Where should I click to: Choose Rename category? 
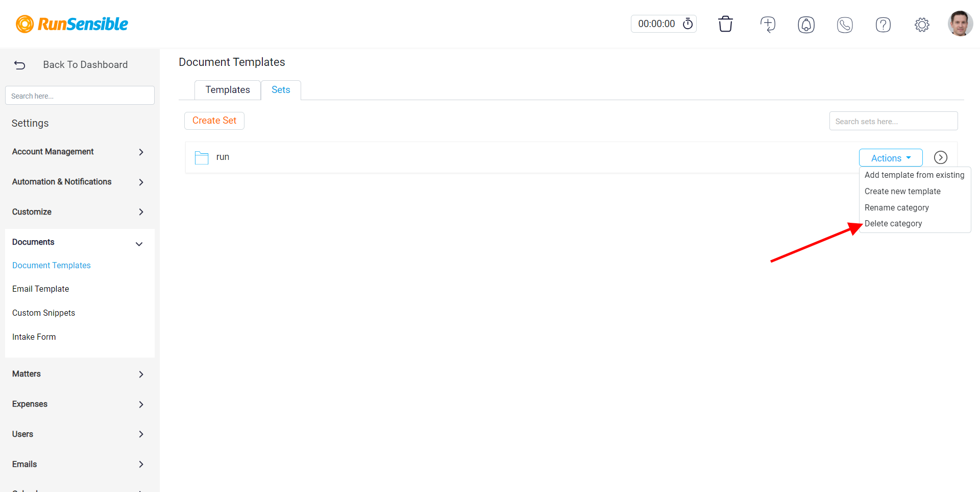(x=897, y=207)
